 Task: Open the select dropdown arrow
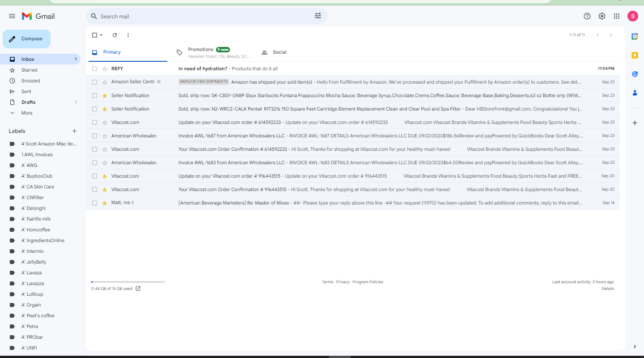coord(101,35)
